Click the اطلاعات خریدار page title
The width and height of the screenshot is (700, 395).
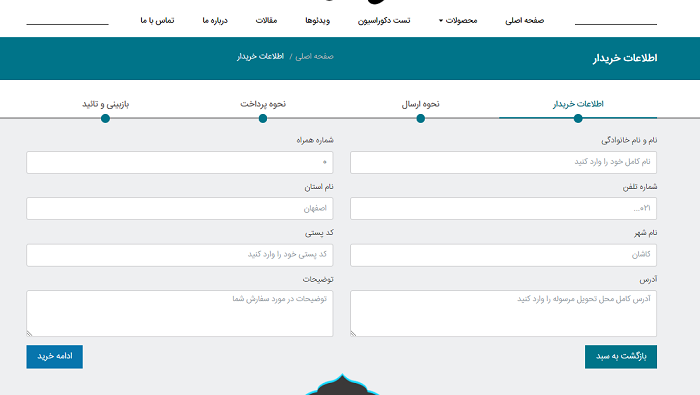pos(625,58)
